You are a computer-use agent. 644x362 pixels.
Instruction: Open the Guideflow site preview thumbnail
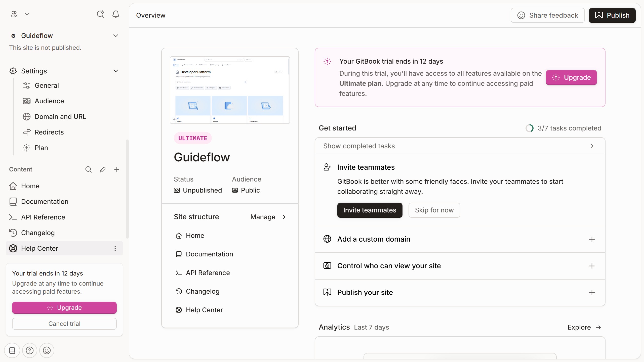point(230,90)
